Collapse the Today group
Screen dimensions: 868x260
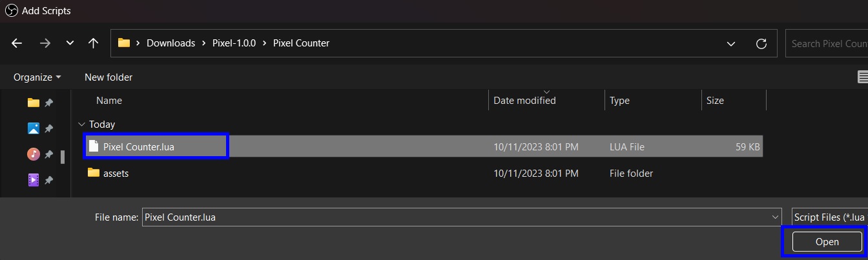[81, 125]
